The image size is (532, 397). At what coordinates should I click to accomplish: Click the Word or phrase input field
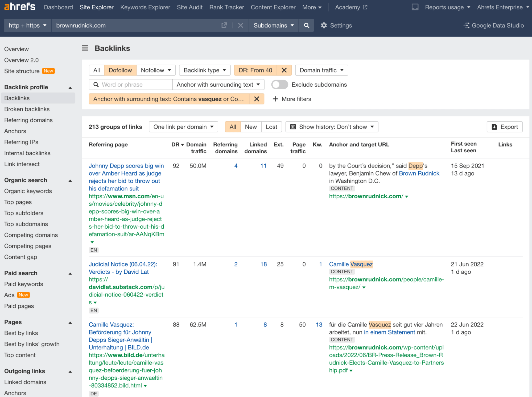click(130, 85)
